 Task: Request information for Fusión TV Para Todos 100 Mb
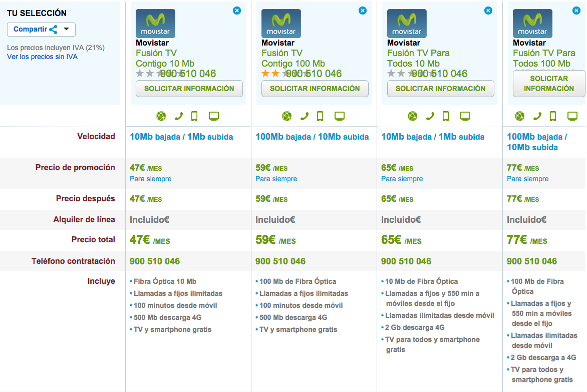549,84
